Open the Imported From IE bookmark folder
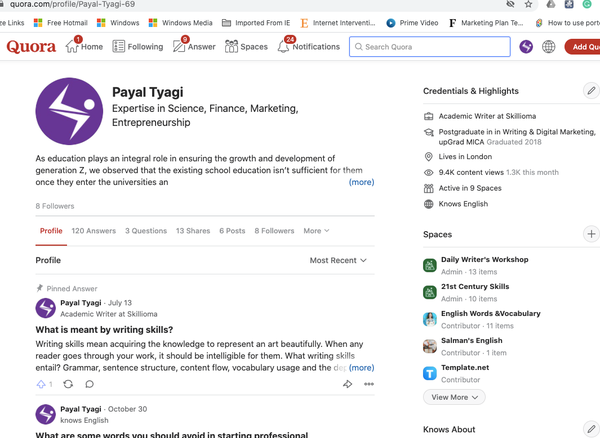Screen dimensions: 600x438 tap(256, 23)
